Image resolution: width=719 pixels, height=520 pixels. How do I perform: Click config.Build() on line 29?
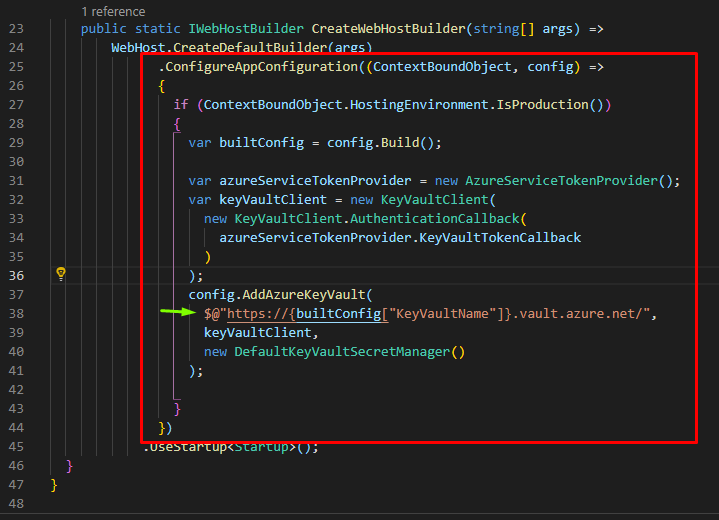click(380, 143)
